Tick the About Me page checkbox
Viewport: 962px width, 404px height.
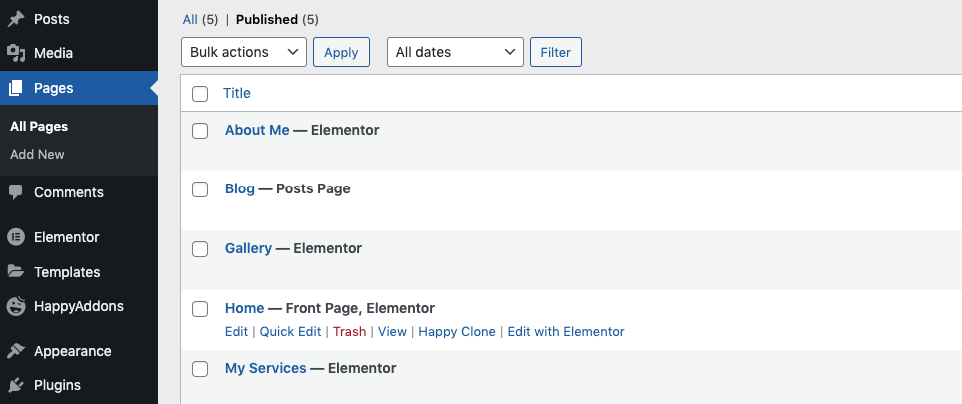click(200, 131)
